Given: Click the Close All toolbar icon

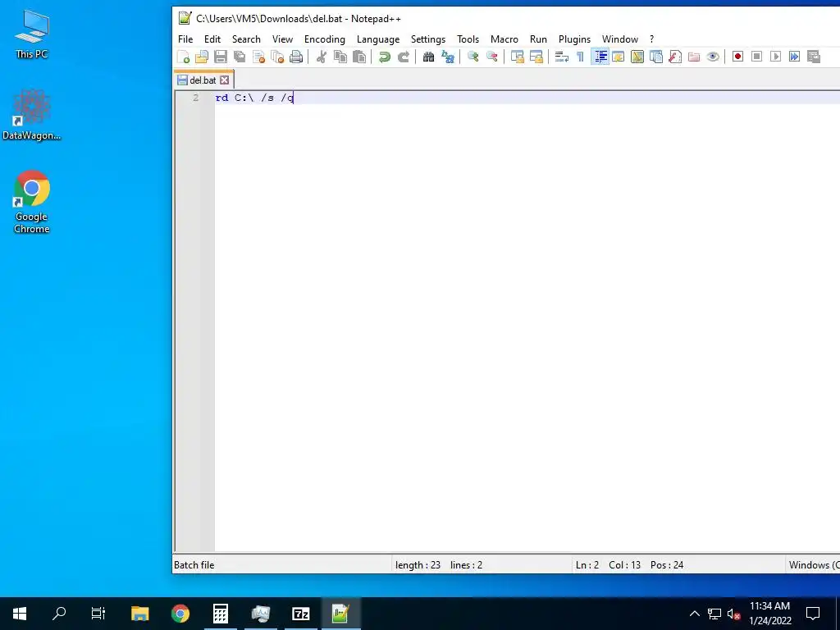Looking at the screenshot, I should 277,57.
